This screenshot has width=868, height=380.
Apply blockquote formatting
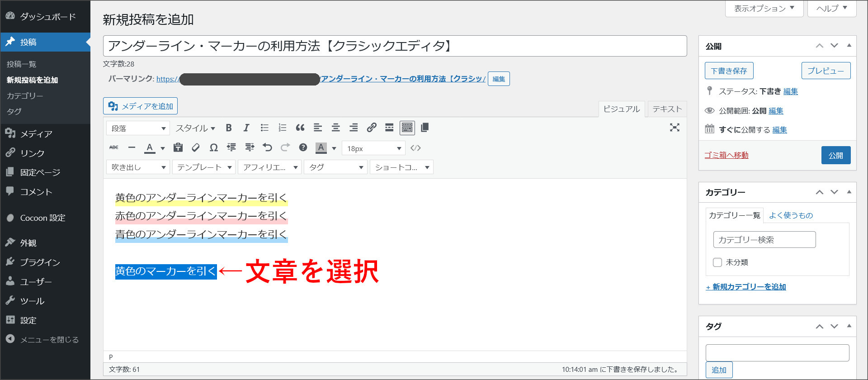pyautogui.click(x=300, y=128)
